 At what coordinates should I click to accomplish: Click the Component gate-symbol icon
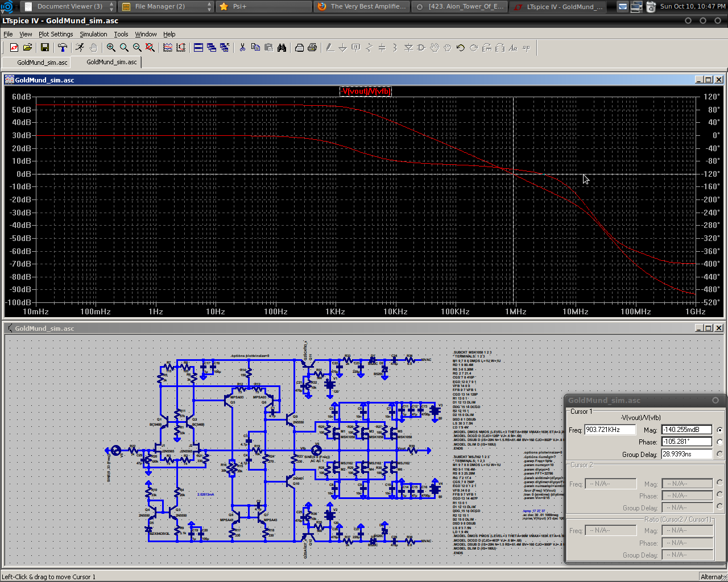tap(421, 48)
